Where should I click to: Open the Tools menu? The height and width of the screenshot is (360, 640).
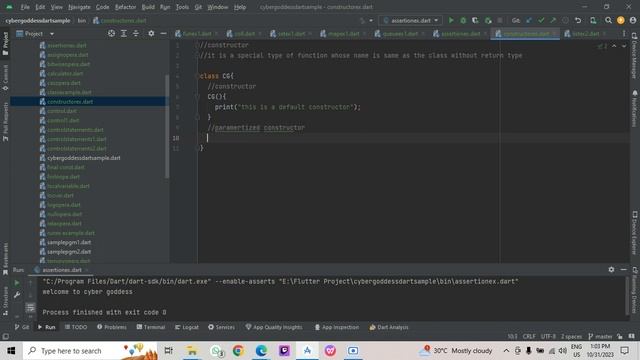[x=182, y=7]
